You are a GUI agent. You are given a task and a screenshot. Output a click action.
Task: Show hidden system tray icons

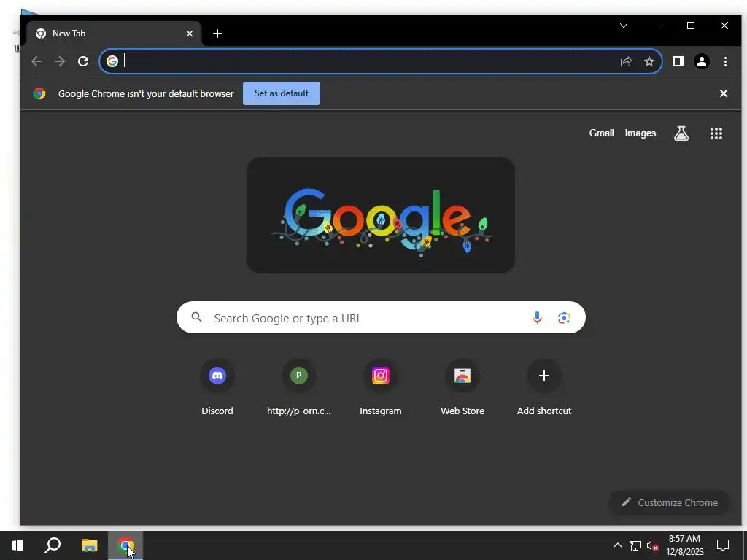(617, 545)
